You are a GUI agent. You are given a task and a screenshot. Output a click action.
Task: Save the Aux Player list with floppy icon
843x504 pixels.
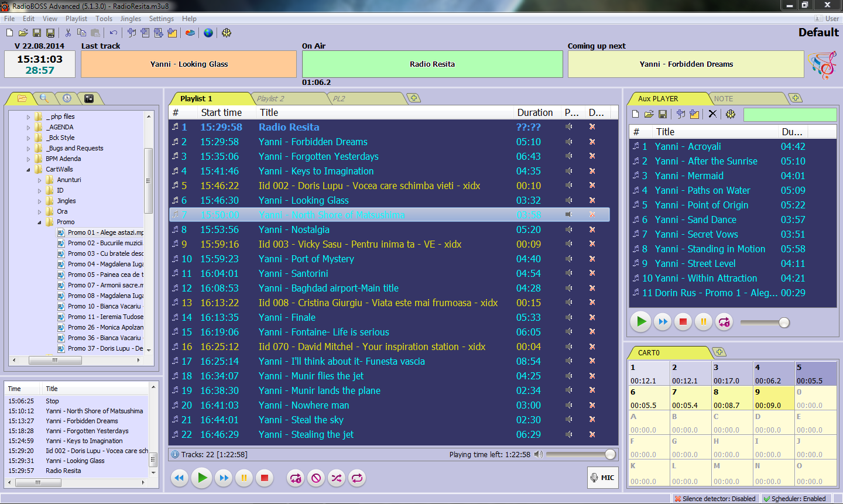(x=663, y=114)
